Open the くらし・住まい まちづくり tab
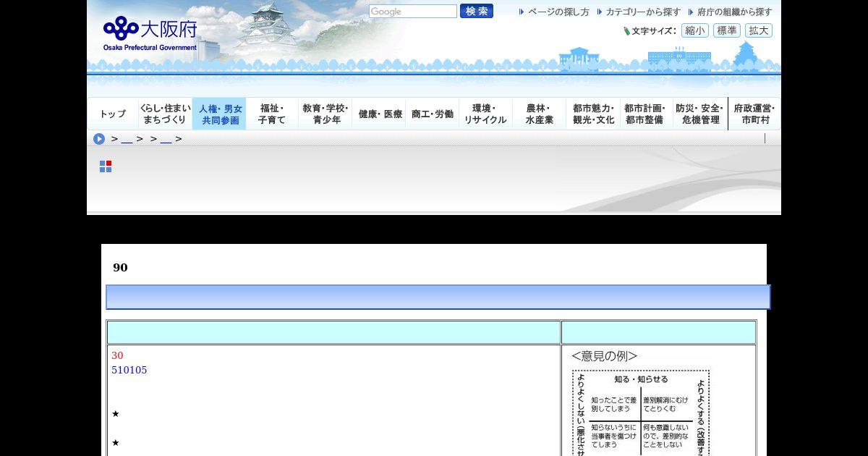This screenshot has width=868, height=456. (x=166, y=114)
